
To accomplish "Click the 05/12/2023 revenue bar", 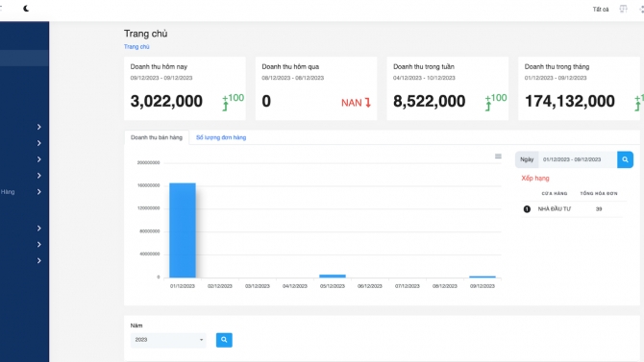I will tap(333, 277).
